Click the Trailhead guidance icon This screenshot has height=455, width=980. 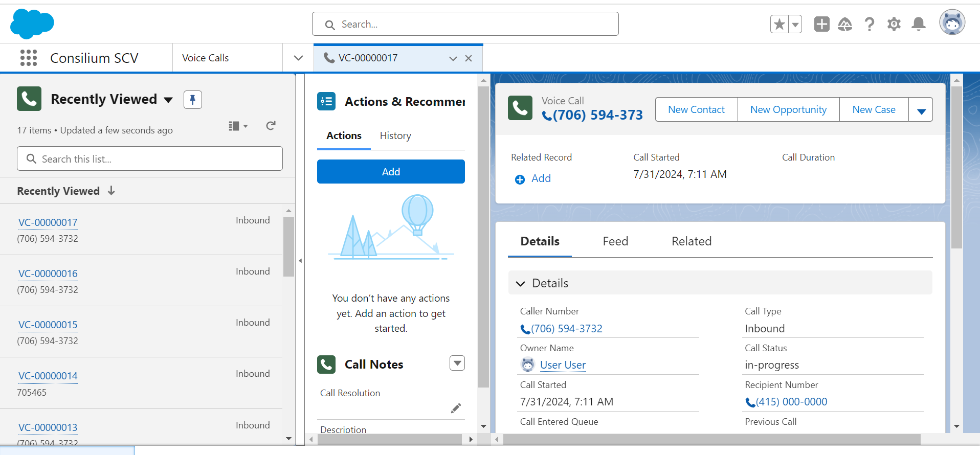[x=845, y=24]
